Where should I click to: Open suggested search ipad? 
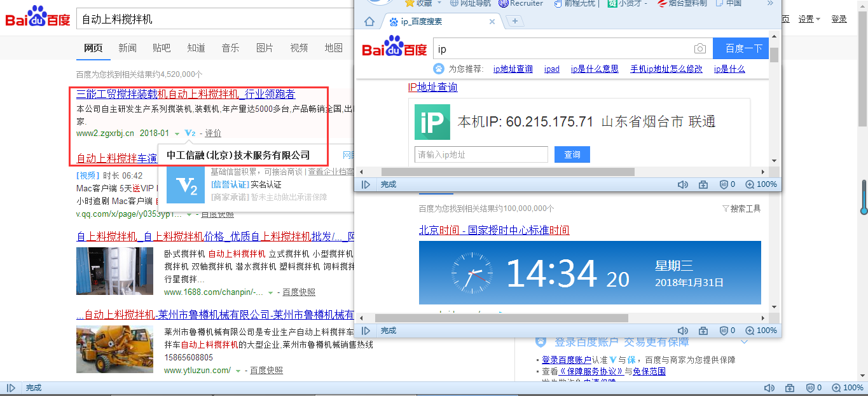click(552, 69)
